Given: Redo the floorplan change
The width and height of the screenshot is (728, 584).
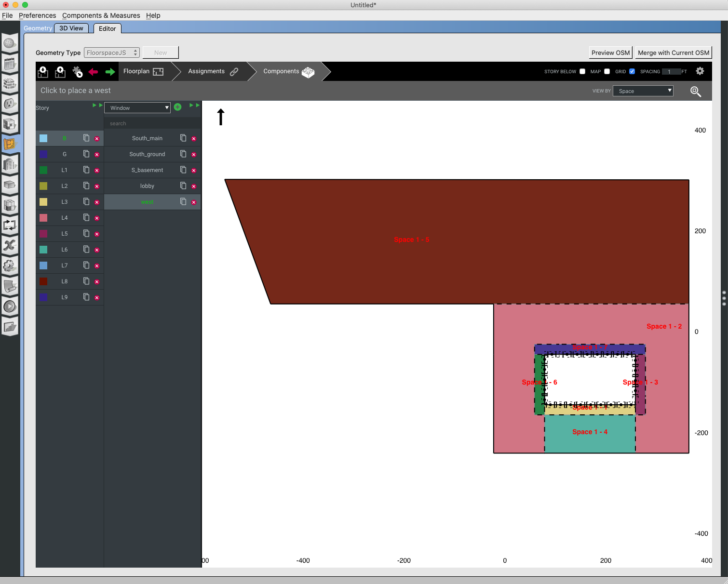Looking at the screenshot, I should (x=110, y=71).
